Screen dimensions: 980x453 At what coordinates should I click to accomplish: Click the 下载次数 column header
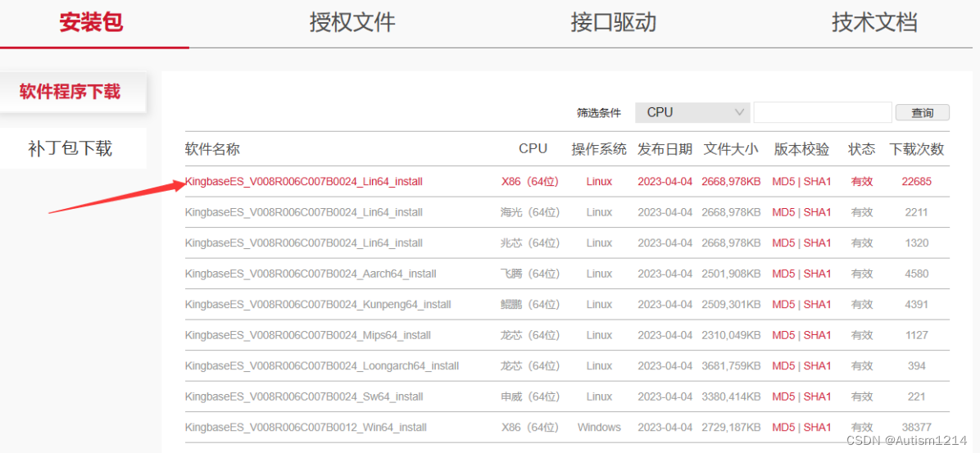(x=917, y=149)
